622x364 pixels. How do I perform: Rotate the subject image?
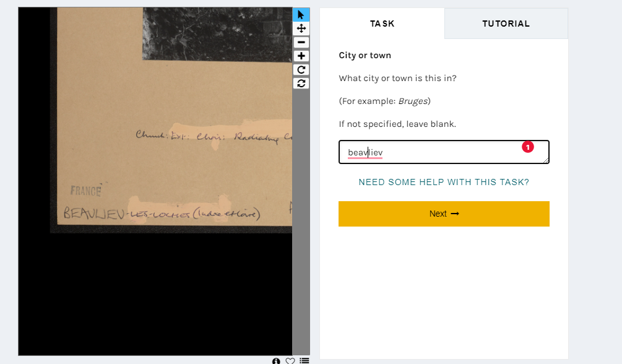301,70
